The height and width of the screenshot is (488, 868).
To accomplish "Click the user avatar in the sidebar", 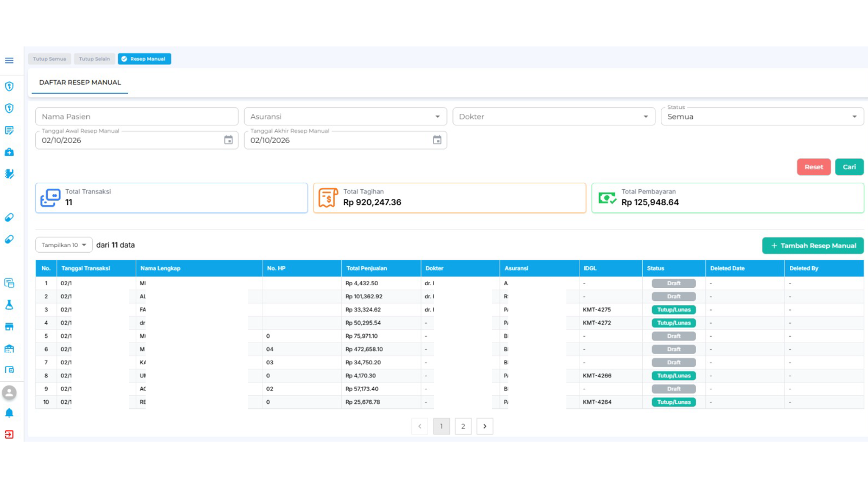I will (9, 393).
